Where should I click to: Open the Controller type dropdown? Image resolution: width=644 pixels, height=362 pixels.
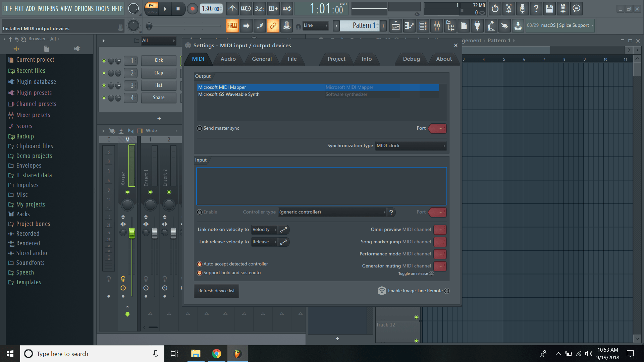pyautogui.click(x=332, y=212)
